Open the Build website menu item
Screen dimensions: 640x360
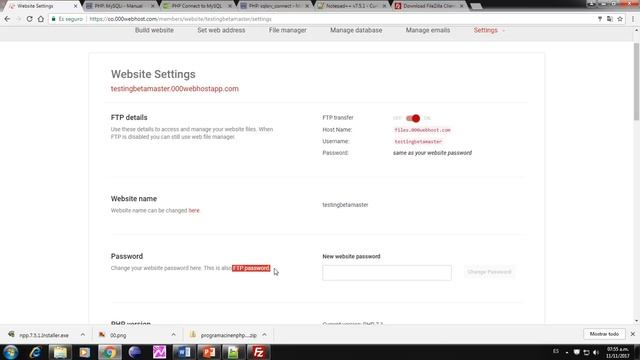coord(154,30)
